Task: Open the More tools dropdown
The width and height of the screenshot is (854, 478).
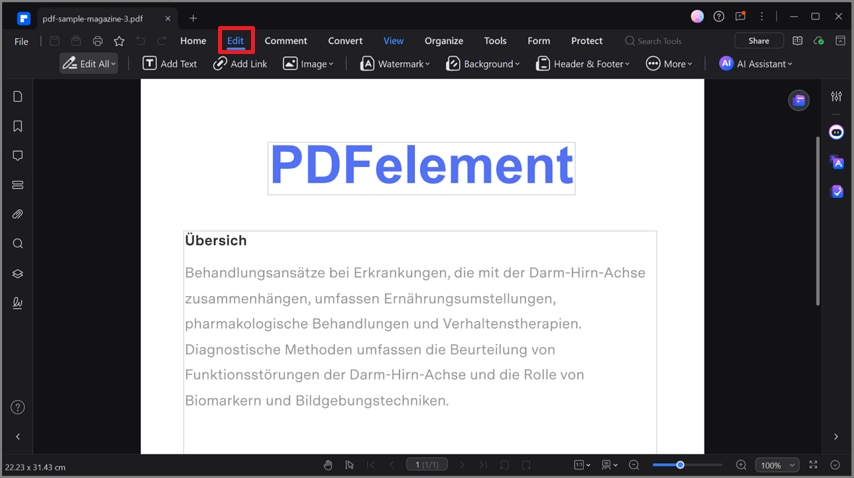Action: pos(669,64)
